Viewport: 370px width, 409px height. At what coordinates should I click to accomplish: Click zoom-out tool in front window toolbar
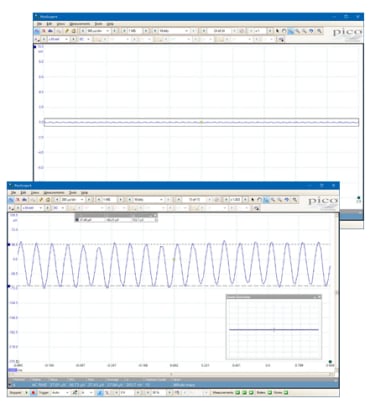(x=280, y=200)
